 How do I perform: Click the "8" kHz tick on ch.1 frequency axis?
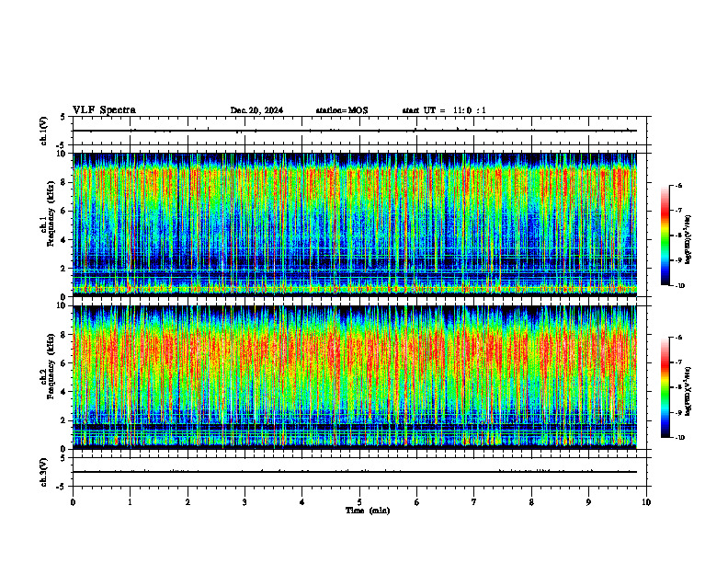[x=64, y=182]
